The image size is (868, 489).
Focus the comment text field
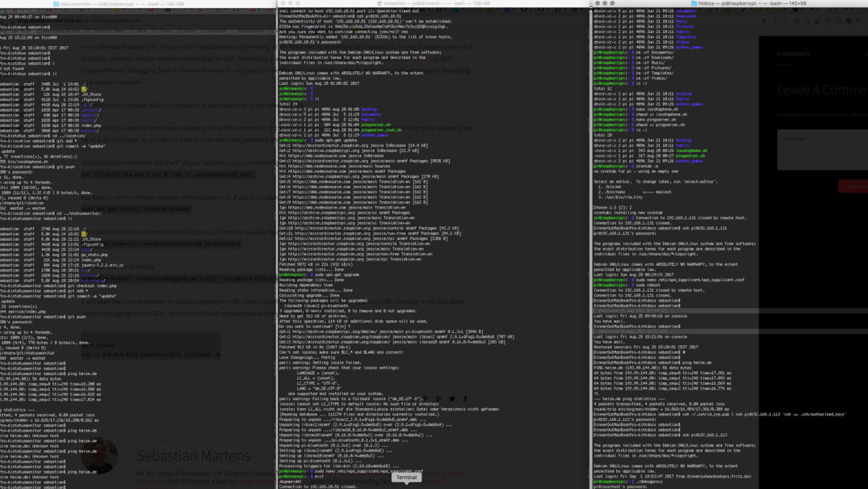[x=823, y=150]
